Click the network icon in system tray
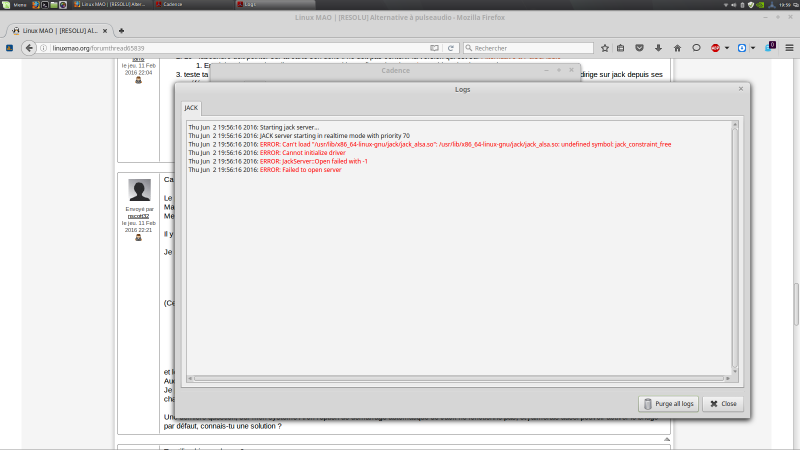Viewport: 800px width, 450px height. click(726, 5)
